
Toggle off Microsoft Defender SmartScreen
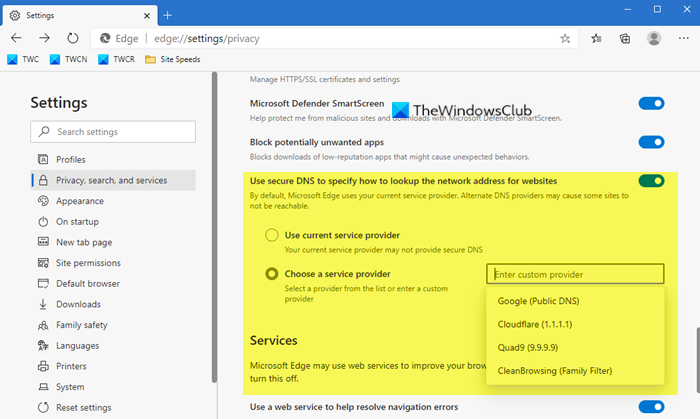pos(651,104)
